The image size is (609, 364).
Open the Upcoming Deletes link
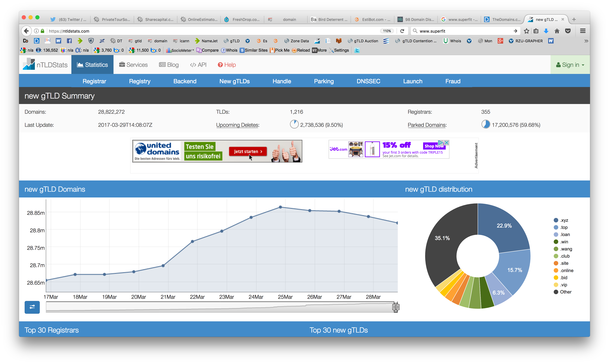[237, 125]
